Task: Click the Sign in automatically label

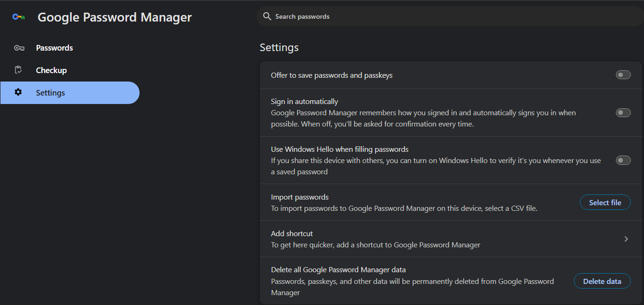Action: click(x=304, y=102)
